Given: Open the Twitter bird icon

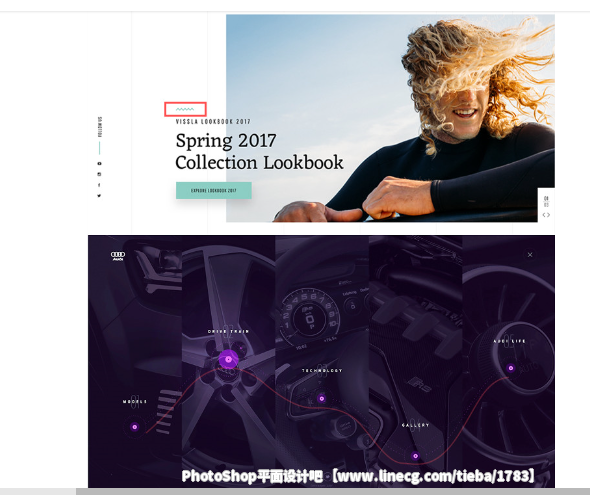Looking at the screenshot, I should point(99,196).
